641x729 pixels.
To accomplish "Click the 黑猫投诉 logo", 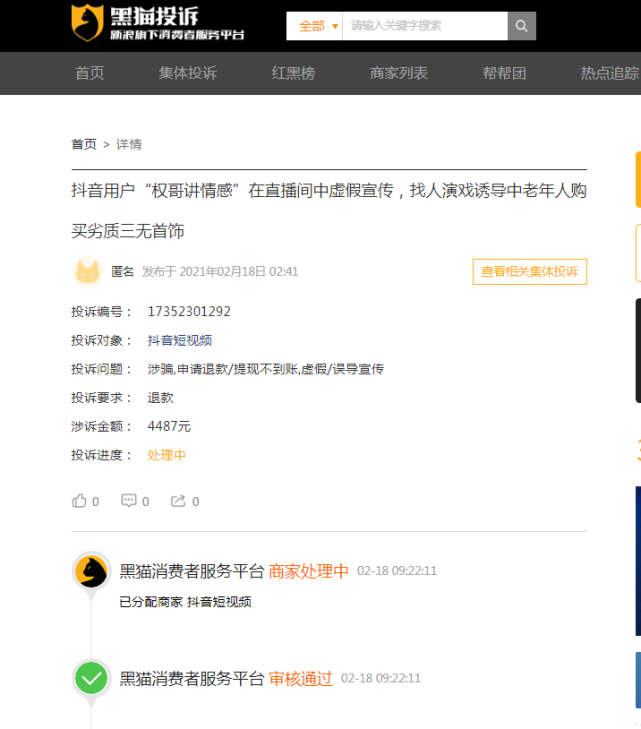I will point(158,23).
